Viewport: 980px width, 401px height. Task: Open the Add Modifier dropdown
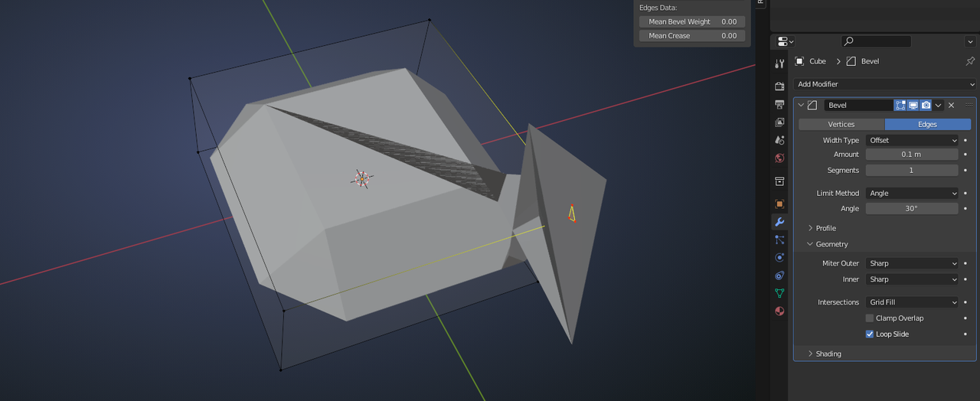tap(885, 84)
